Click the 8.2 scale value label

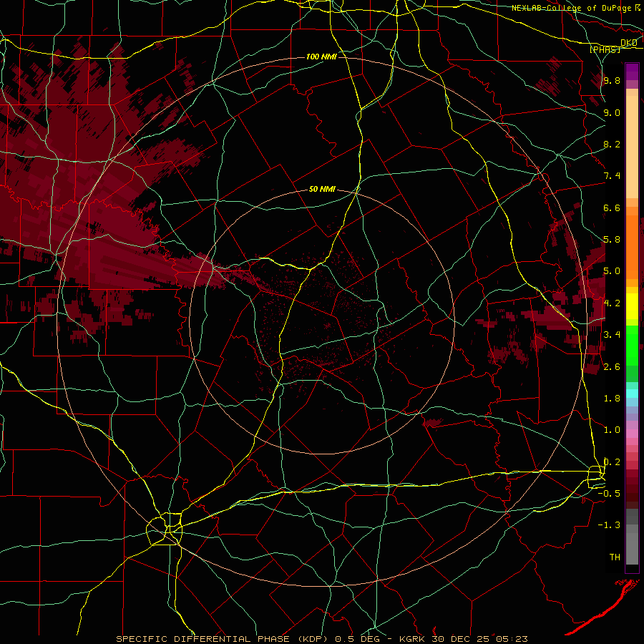point(612,144)
